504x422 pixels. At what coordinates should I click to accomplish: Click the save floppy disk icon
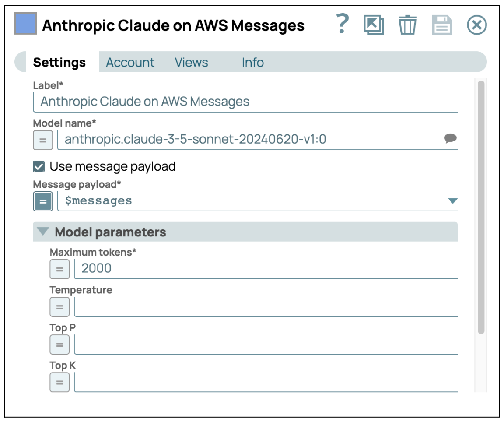click(x=442, y=25)
